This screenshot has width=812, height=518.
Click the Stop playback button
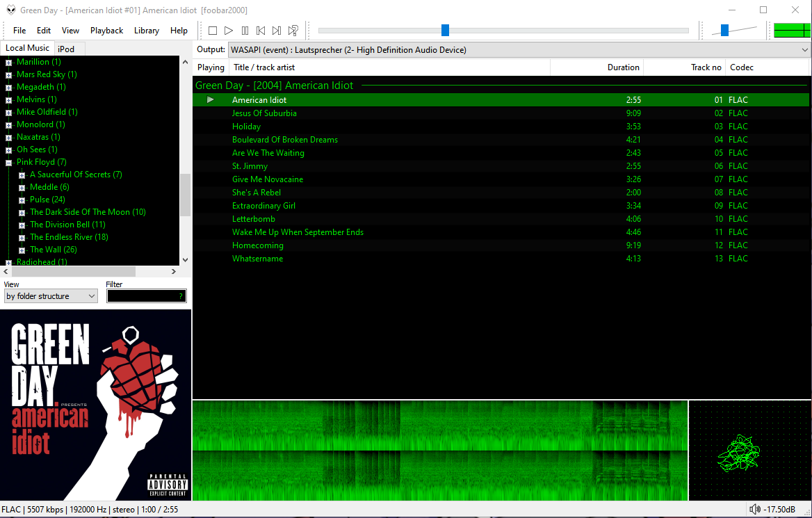click(212, 31)
